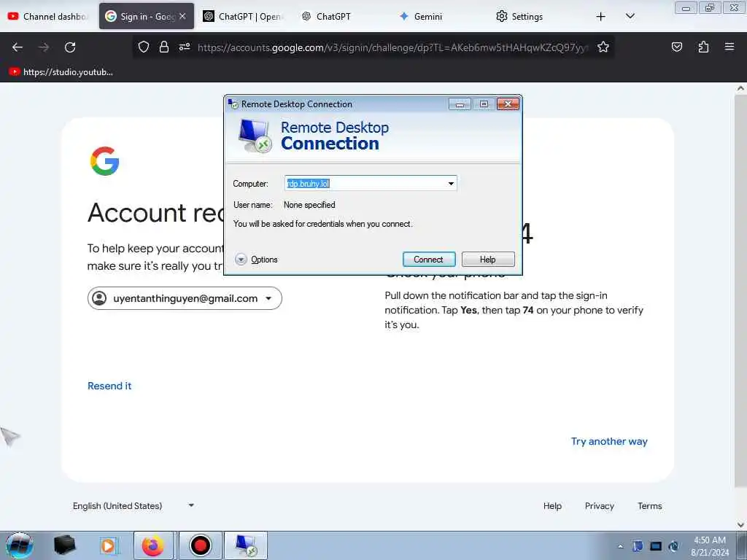Image resolution: width=747 pixels, height=560 pixels.
Task: Minimize the Remote Desktop Connection dialog
Action: pyautogui.click(x=460, y=104)
